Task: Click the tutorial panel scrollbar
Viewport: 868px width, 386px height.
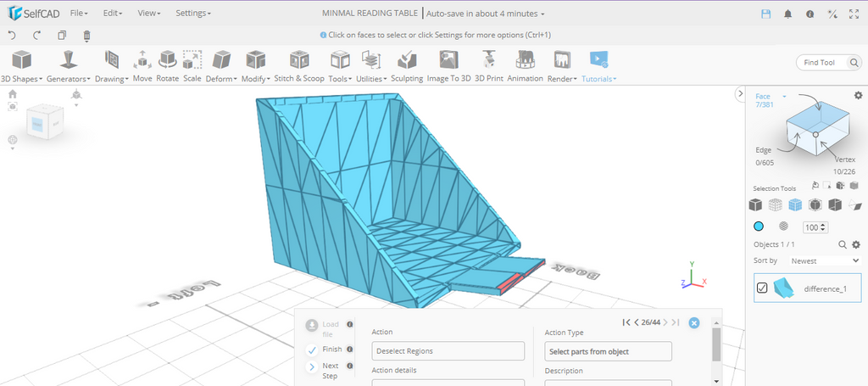Action: pos(716,344)
